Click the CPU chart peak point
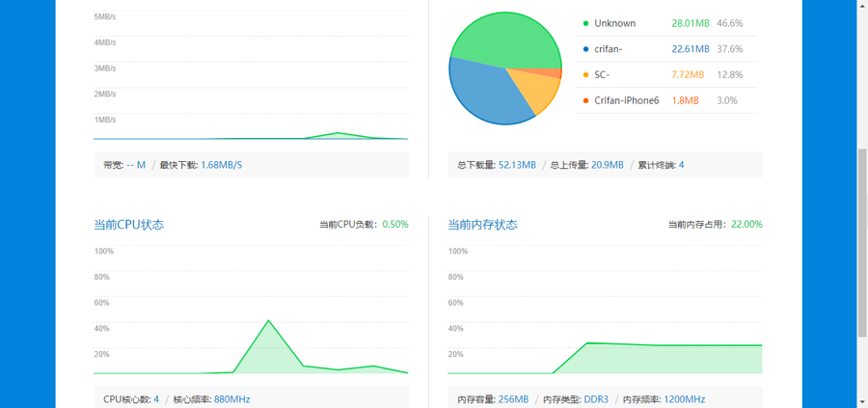 (x=268, y=320)
